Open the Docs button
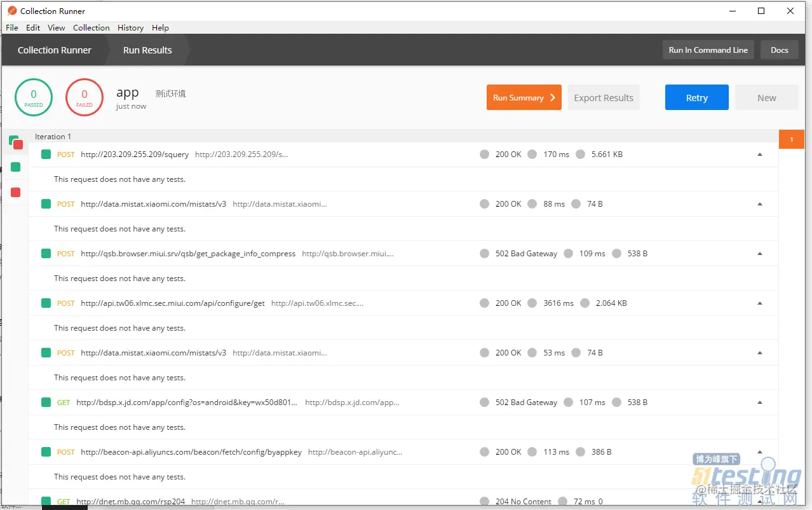This screenshot has width=812, height=510. coord(780,50)
